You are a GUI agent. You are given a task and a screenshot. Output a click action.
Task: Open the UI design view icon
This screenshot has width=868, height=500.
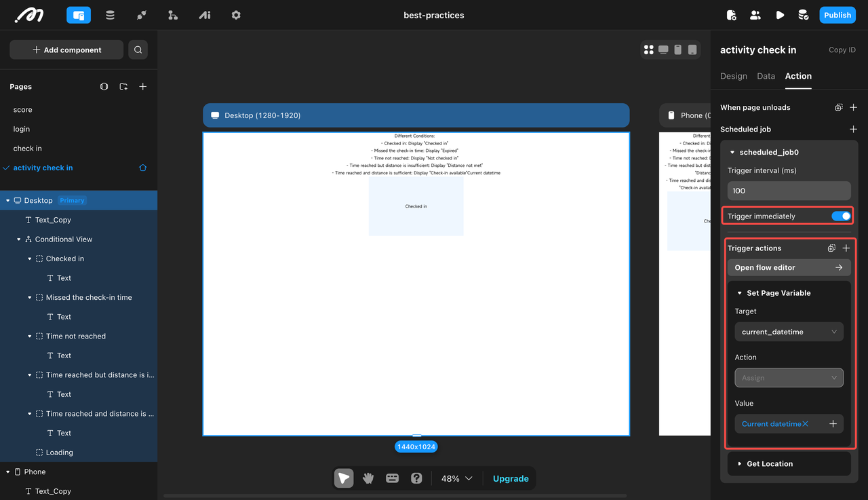tap(79, 15)
